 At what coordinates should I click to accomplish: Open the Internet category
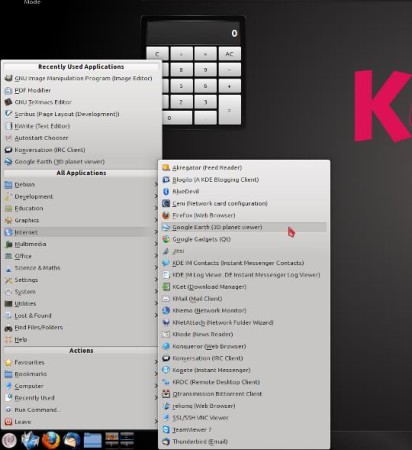tap(81, 232)
